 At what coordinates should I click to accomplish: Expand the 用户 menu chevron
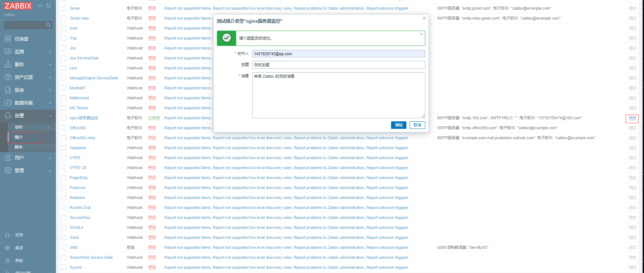50,158
